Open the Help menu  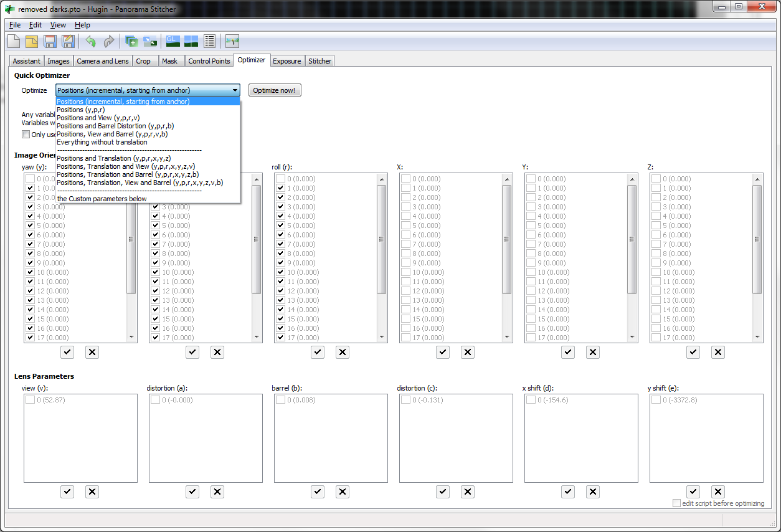tap(82, 25)
